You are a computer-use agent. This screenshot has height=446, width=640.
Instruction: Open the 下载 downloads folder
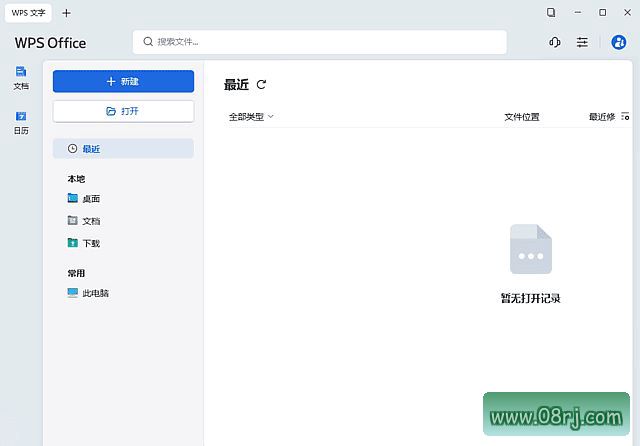pos(84,243)
